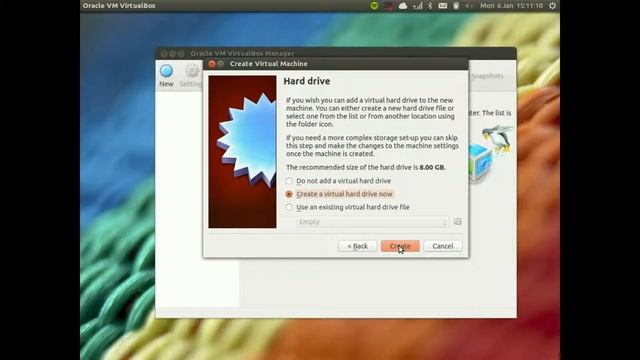Viewport: 640px width, 360px height.
Task: Click the "Oracle VM VirtualBox" panel title
Action: point(119,6)
